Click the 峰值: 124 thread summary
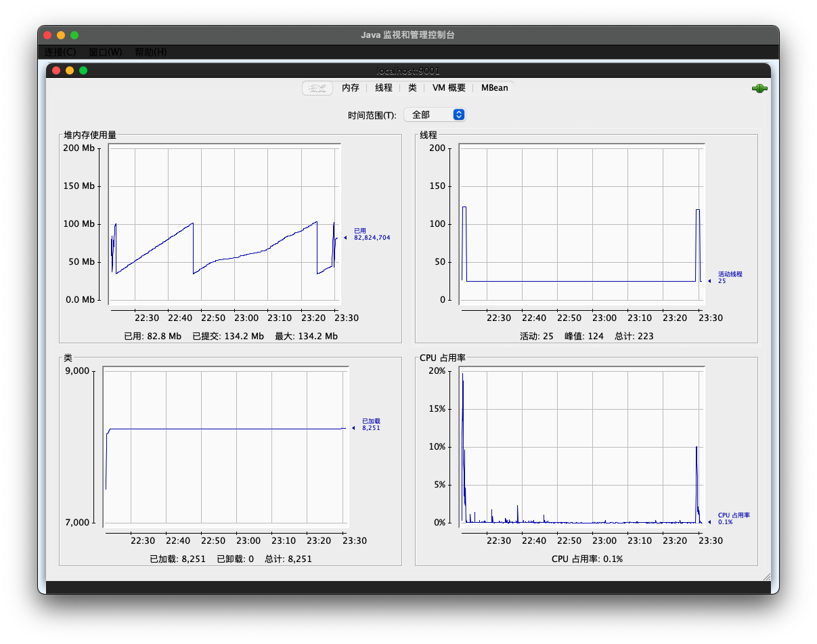 tap(584, 336)
